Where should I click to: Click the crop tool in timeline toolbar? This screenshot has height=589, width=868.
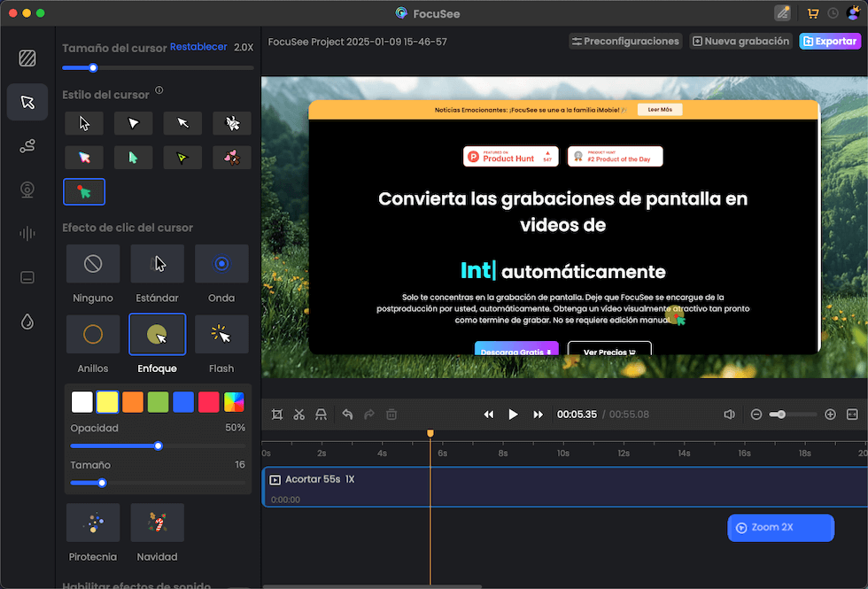point(277,415)
